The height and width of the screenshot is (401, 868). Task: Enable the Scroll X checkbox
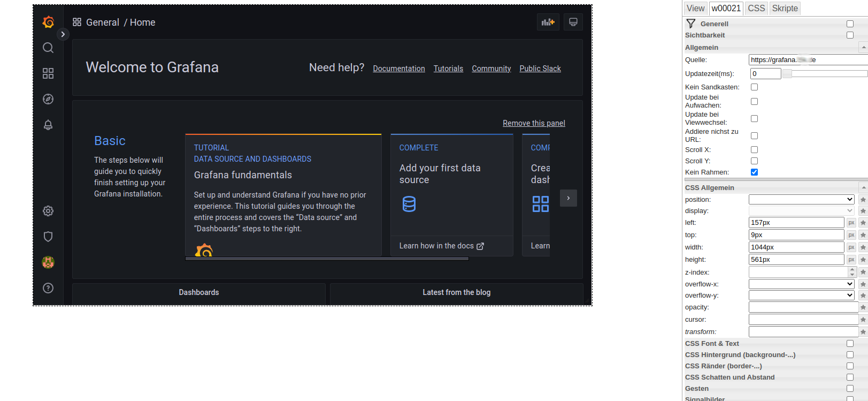tap(754, 149)
